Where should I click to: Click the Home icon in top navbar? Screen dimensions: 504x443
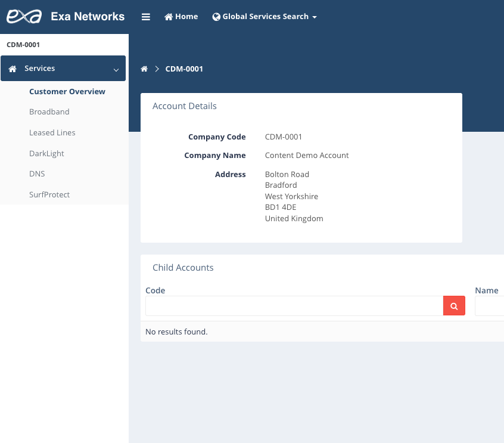click(x=169, y=17)
